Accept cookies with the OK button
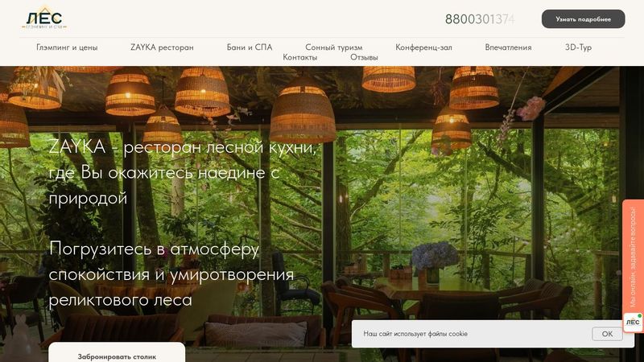Screen dimensions: 644x362 coord(607,334)
